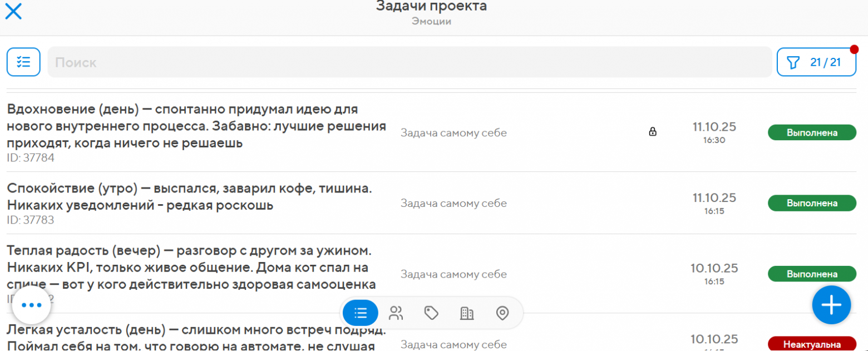868x351 pixels.
Task: Select the tag icon in the bottom bar
Action: [431, 313]
